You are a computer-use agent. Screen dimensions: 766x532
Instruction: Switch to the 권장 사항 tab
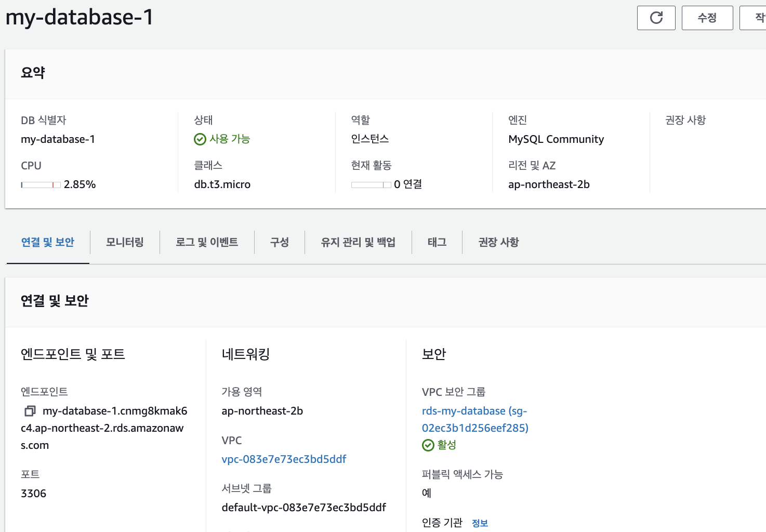498,242
